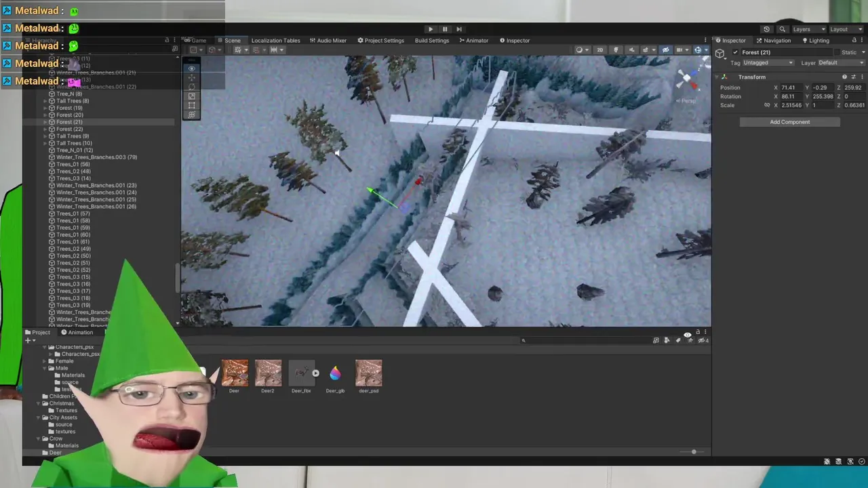
Task: Switch to the Animator tab
Action: pos(473,41)
